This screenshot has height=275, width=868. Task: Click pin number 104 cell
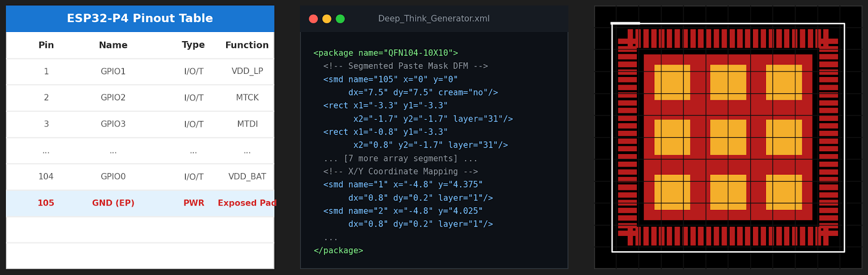tap(46, 177)
